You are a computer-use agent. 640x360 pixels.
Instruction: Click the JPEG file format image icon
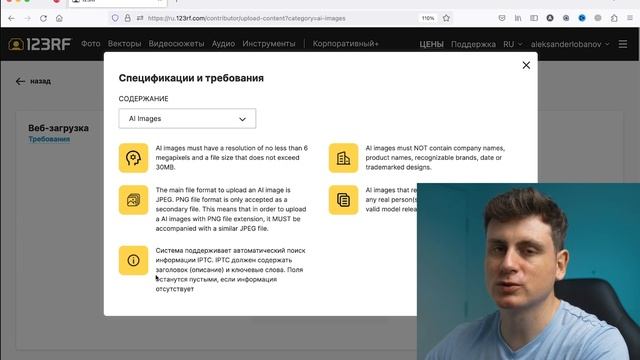133,200
